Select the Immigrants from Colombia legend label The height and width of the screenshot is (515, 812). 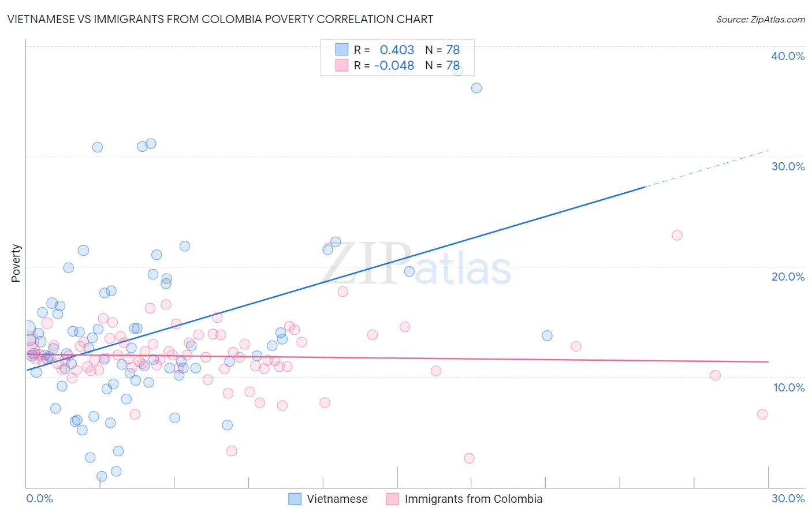[x=474, y=499]
